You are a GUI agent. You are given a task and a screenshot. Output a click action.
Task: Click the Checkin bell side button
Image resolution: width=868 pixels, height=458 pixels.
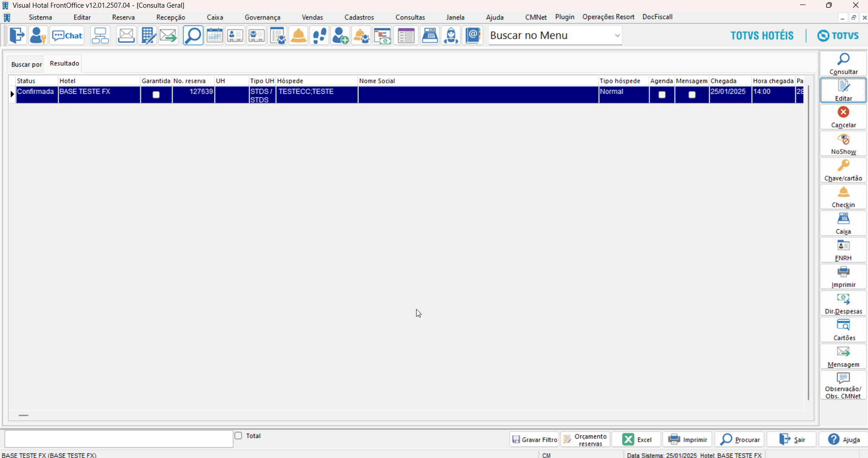pyautogui.click(x=843, y=197)
